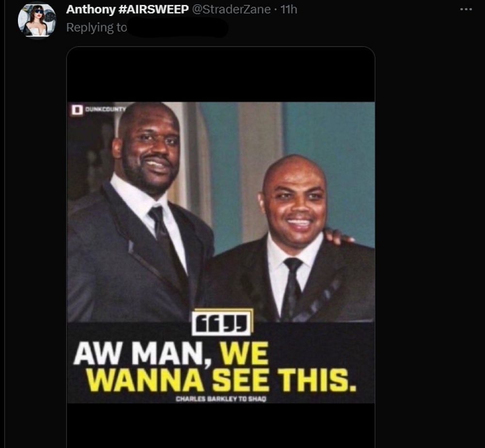Click the 'Replying to' label
Screen dimensions: 485x448
[x=97, y=28]
